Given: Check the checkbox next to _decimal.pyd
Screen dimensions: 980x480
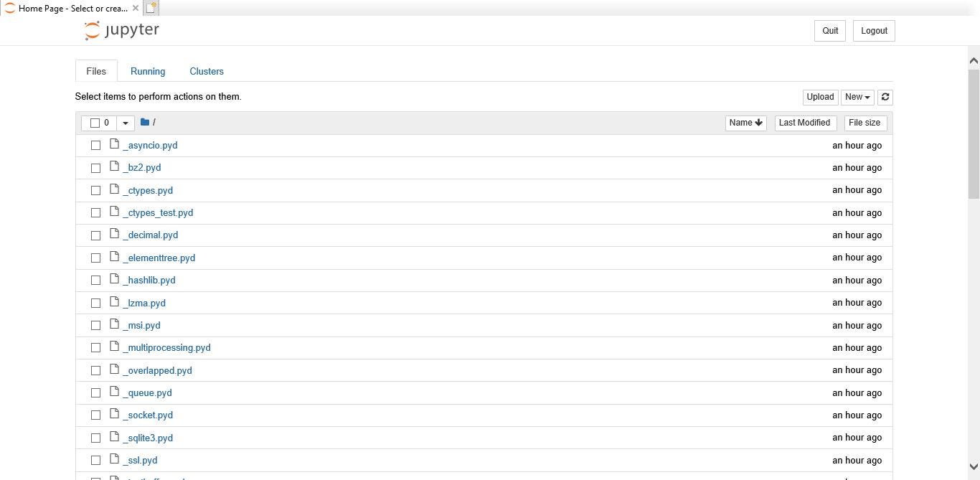Looking at the screenshot, I should (96, 235).
